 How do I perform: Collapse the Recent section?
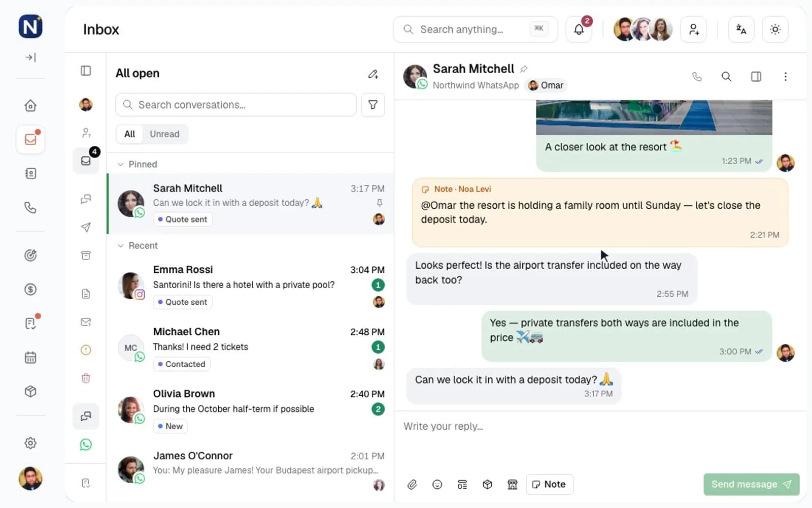[138, 245]
